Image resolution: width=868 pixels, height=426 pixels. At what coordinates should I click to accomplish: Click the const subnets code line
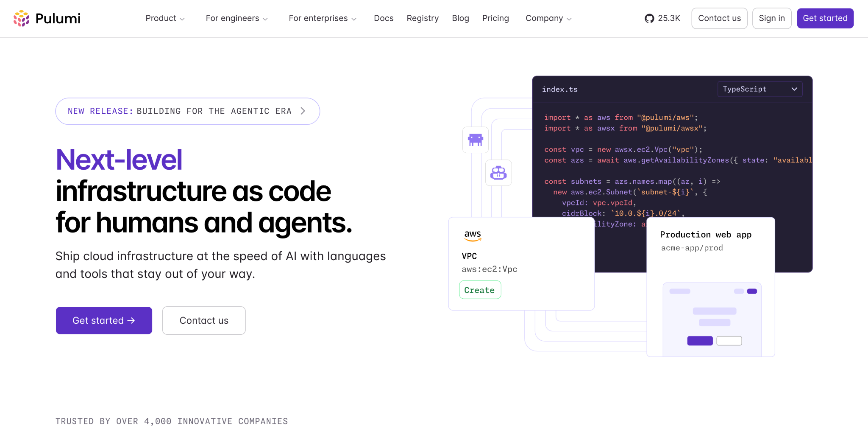pyautogui.click(x=632, y=181)
